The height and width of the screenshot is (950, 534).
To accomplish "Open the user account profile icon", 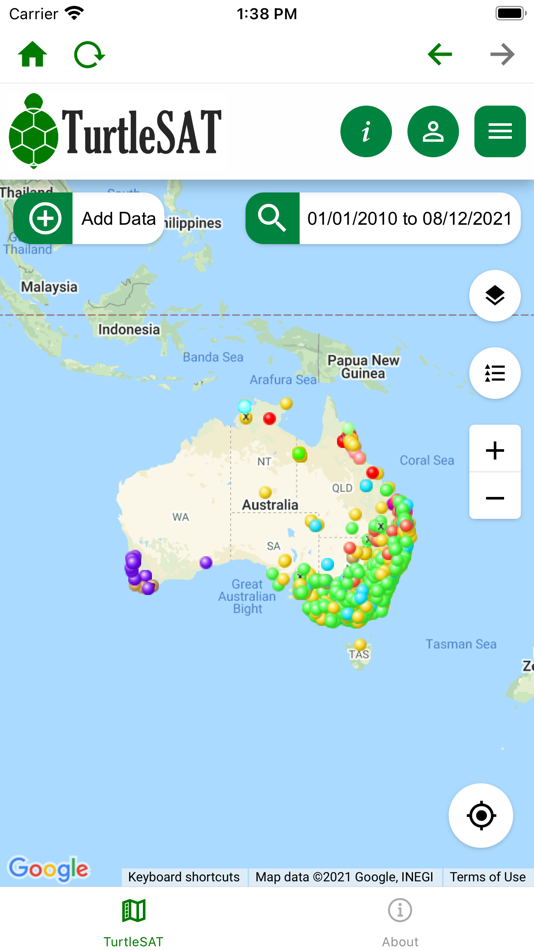I will tap(433, 131).
